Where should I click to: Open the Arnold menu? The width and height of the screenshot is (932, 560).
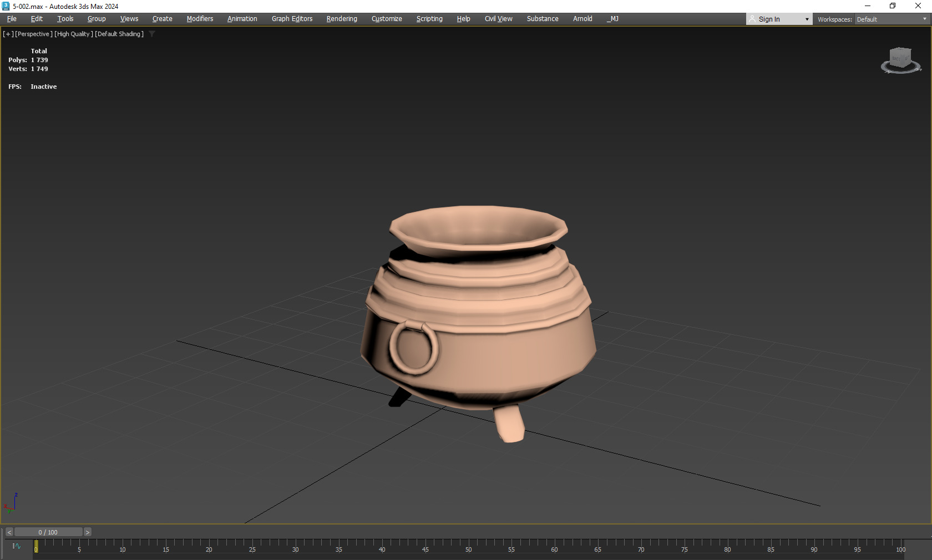click(x=582, y=19)
